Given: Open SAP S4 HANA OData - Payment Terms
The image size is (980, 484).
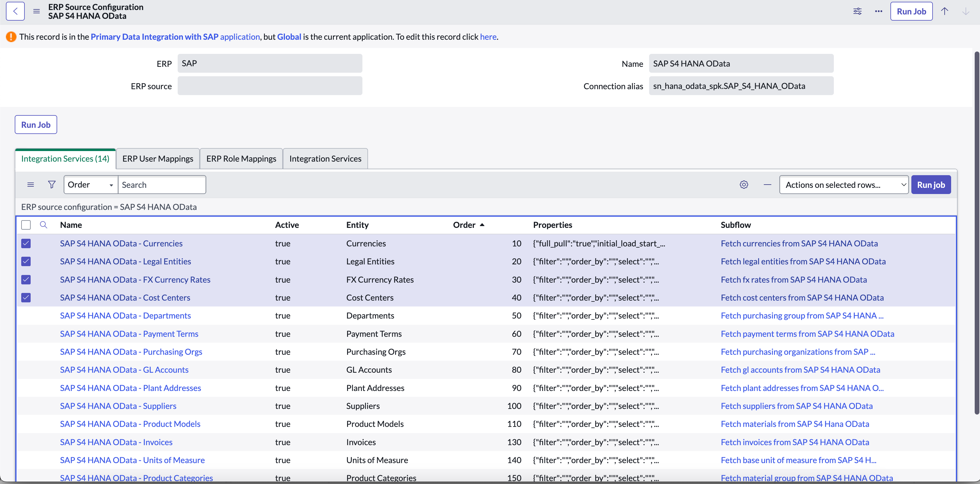Looking at the screenshot, I should coord(129,334).
